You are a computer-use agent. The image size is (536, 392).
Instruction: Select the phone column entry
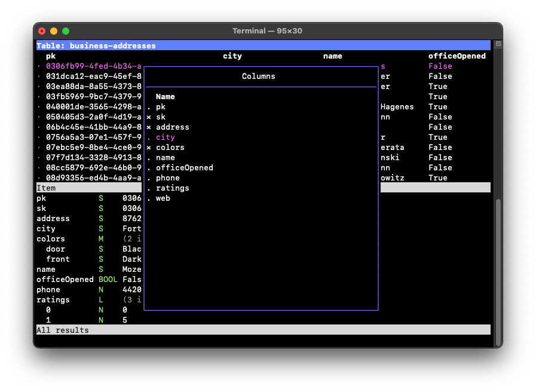(x=167, y=178)
